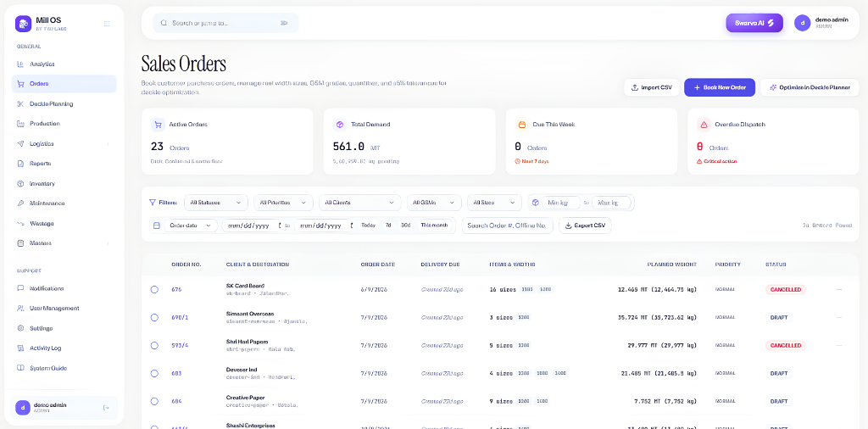Screen dimensions: 868x429
Task: Open more actions for Shri Hari Papers row
Action: coord(839,345)
